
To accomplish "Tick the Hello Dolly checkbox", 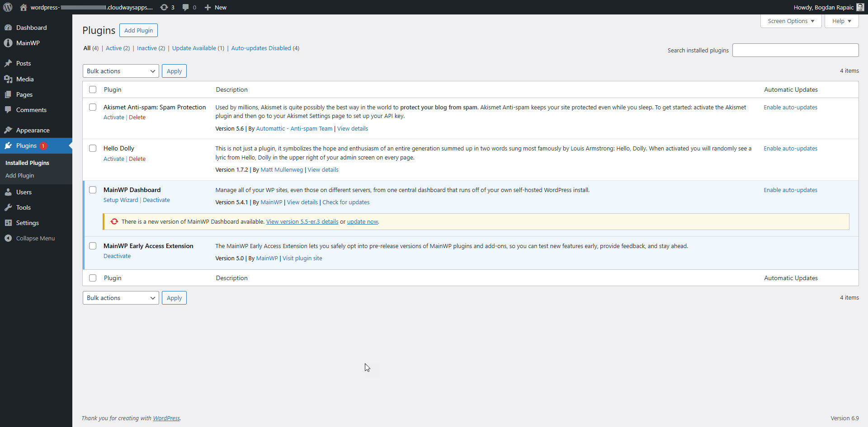I will 93,148.
